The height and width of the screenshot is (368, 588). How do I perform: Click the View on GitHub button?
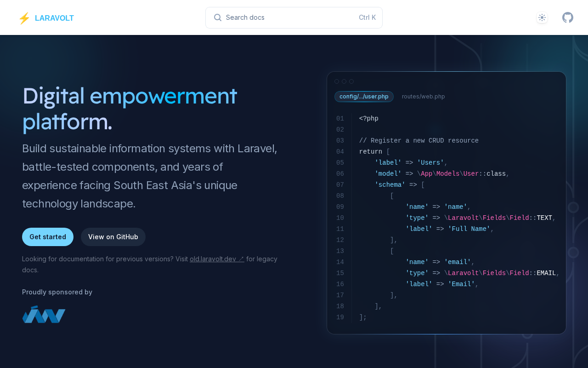point(113,237)
